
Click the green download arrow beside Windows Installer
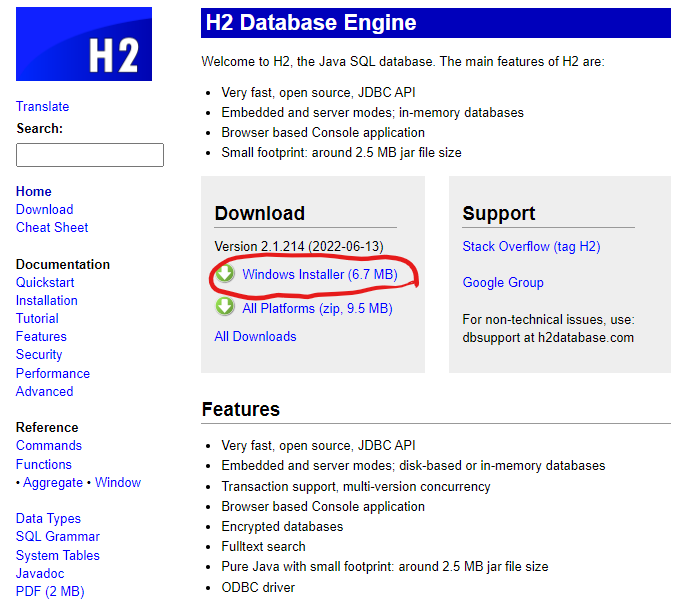tap(225, 273)
